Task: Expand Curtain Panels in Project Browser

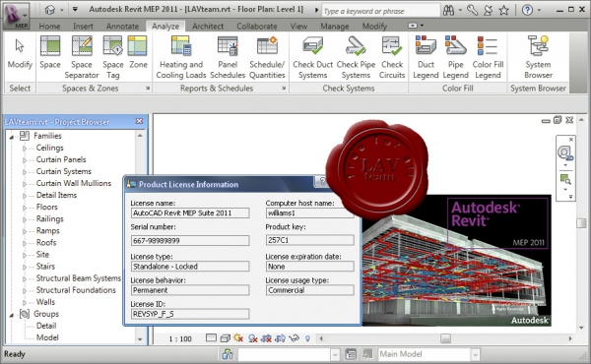Action: click(x=25, y=160)
